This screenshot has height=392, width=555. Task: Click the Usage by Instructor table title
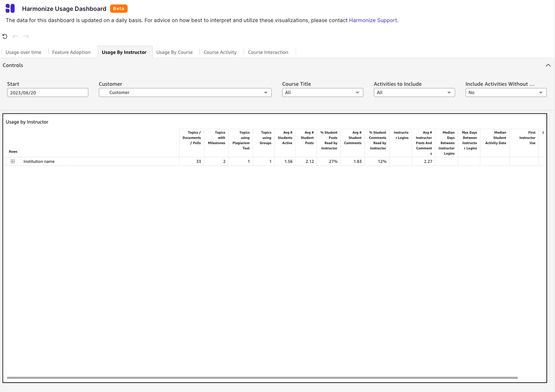(27, 122)
